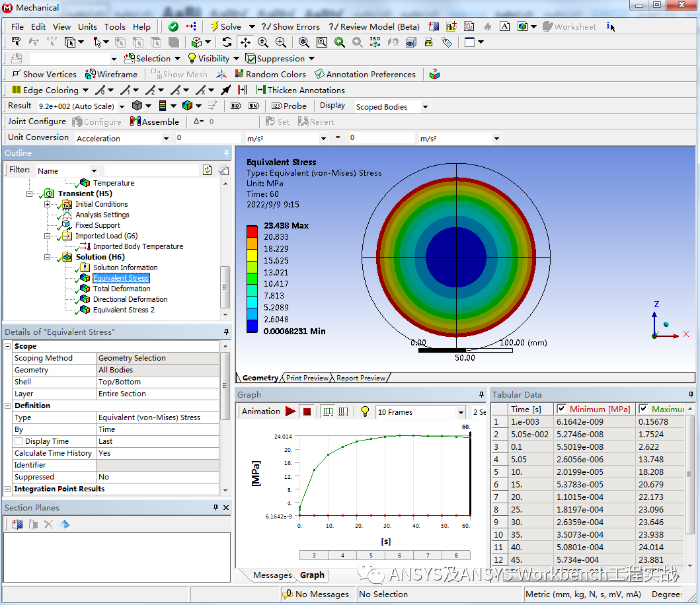Click the Solve button
700x605 pixels.
pos(226,27)
